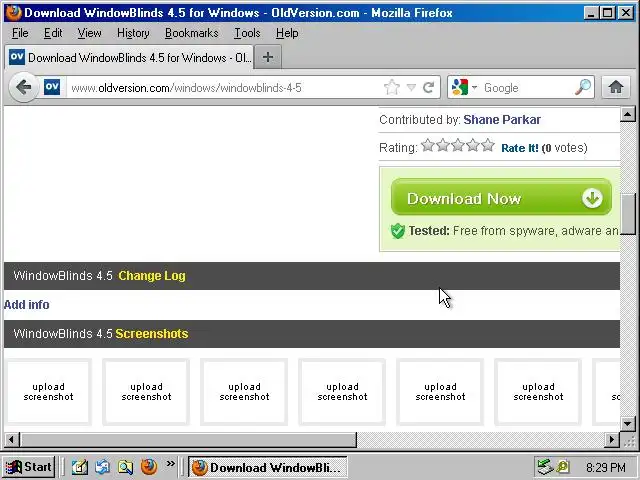This screenshot has height=480, width=640.
Task: Open the Tools menu
Action: click(x=247, y=33)
